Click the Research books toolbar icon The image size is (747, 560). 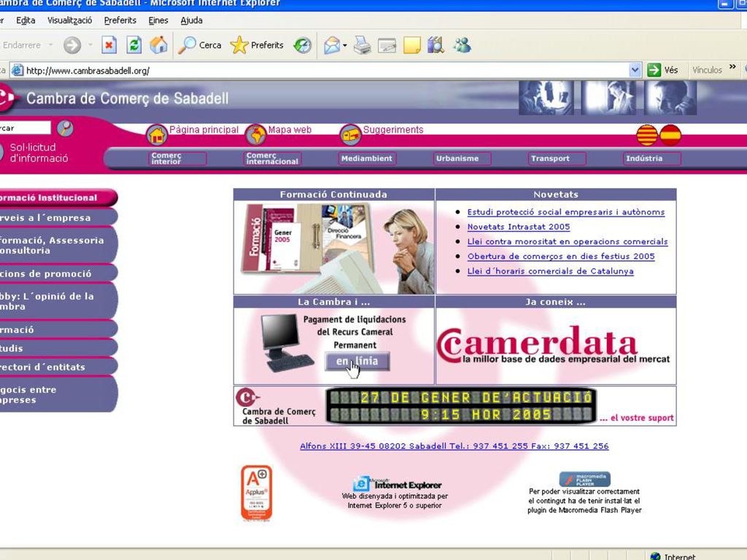pos(436,45)
